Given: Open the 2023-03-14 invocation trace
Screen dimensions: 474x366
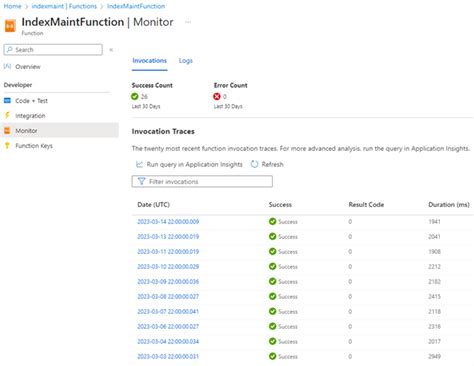Looking at the screenshot, I should [168, 222].
